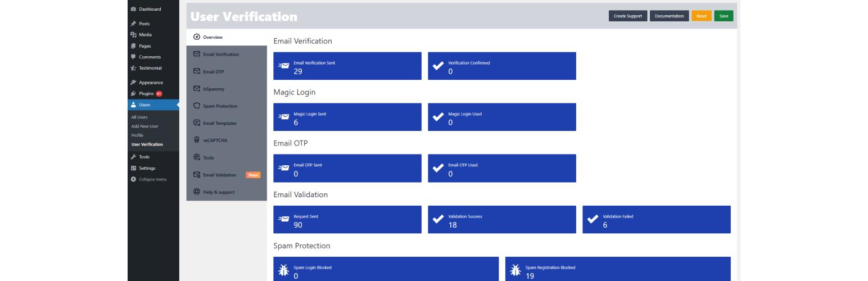The height and width of the screenshot is (281, 868).
Task: Click the value '19' under Spam Registration Blocked
Action: coord(530,276)
